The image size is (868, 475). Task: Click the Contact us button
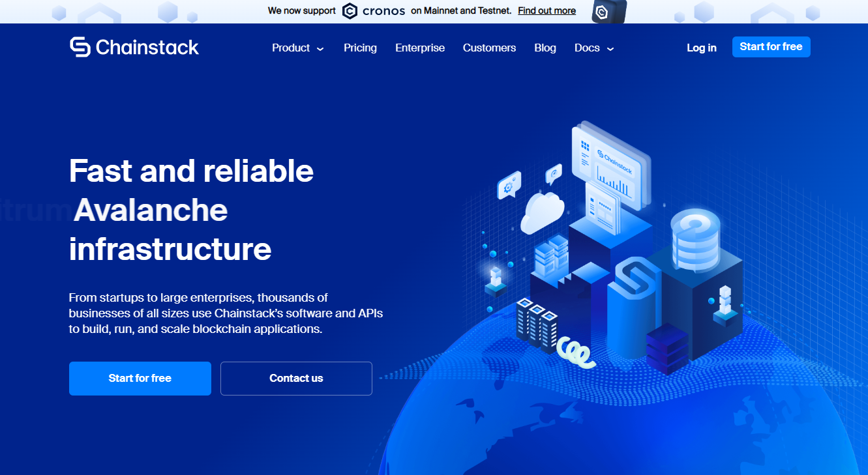coord(296,379)
